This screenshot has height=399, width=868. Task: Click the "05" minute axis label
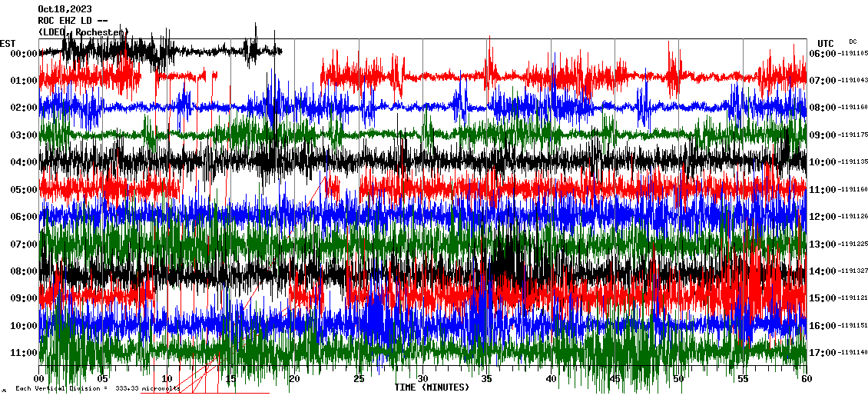pyautogui.click(x=102, y=379)
